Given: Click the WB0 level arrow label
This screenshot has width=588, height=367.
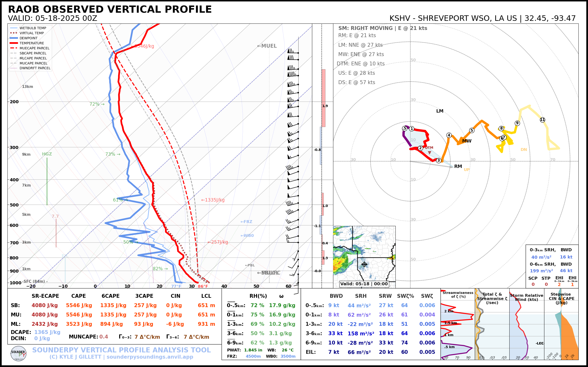Looking at the screenshot, I should click(x=247, y=235).
